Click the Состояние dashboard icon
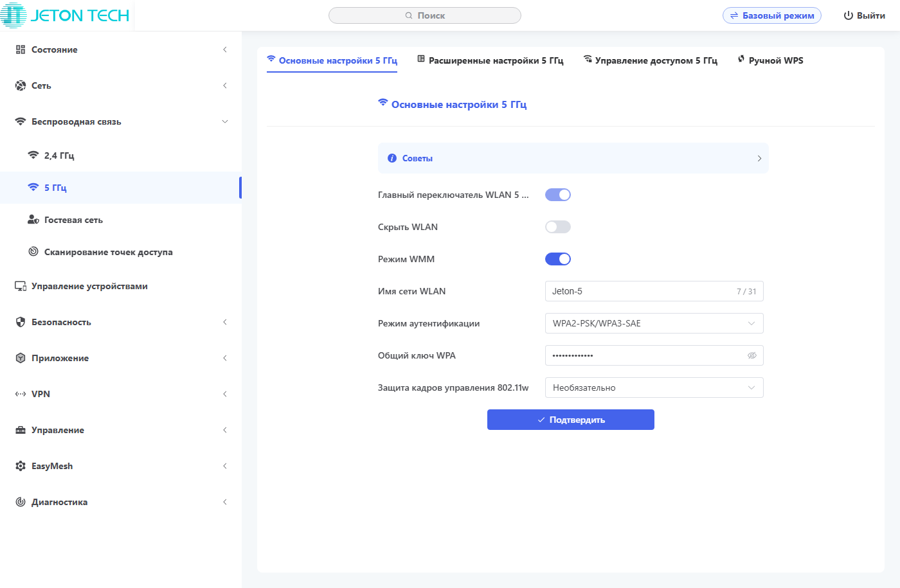Image resolution: width=900 pixels, height=588 pixels. pyautogui.click(x=21, y=49)
